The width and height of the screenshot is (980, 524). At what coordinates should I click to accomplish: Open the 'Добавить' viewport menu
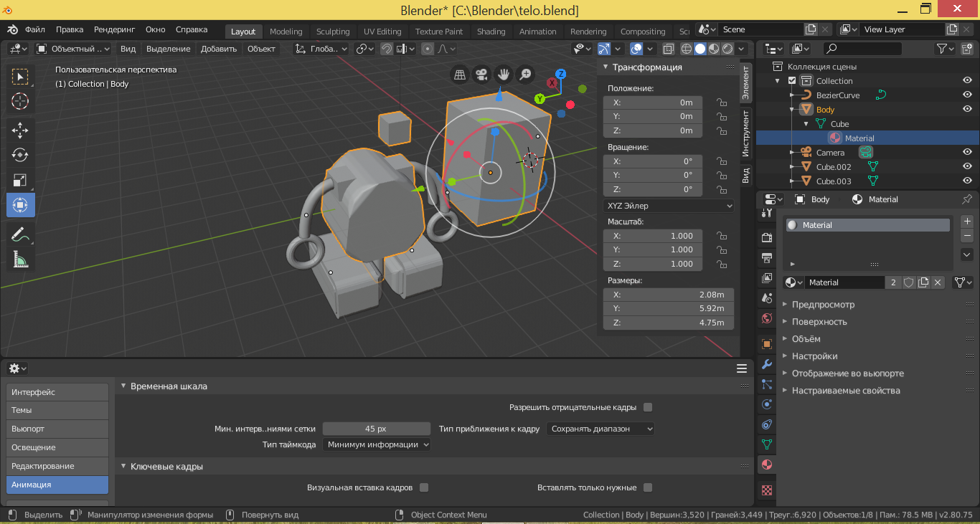(x=219, y=49)
